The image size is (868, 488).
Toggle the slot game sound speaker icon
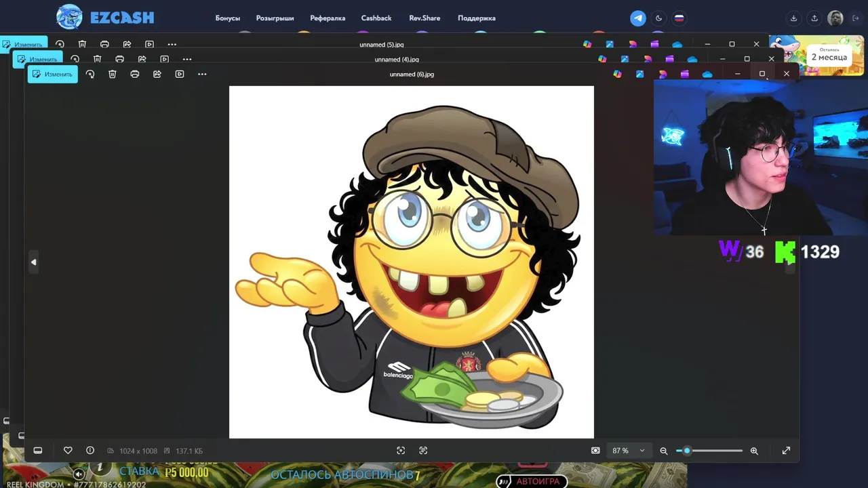pyautogui.click(x=79, y=474)
